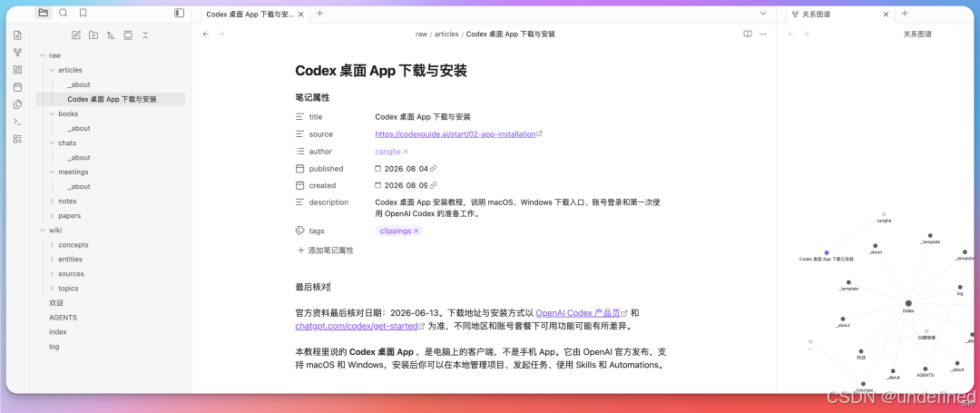Close the Codex 桌面 App note tab
The width and height of the screenshot is (980, 413).
click(300, 14)
